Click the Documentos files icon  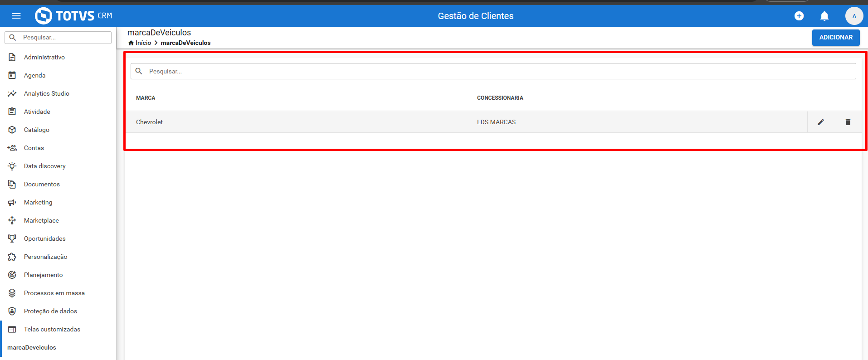(x=12, y=184)
